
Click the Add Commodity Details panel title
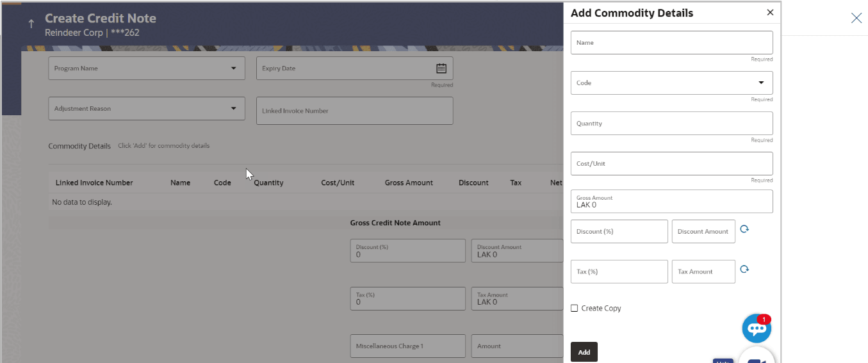click(x=632, y=13)
